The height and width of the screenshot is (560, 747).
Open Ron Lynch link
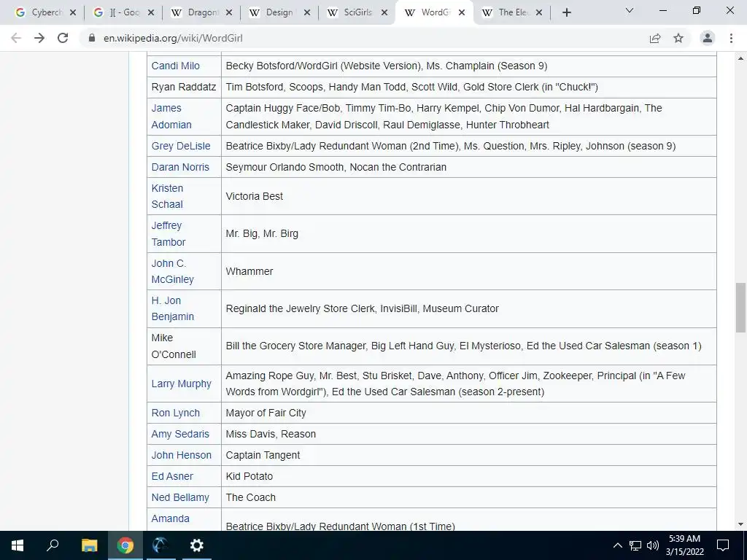pyautogui.click(x=175, y=413)
